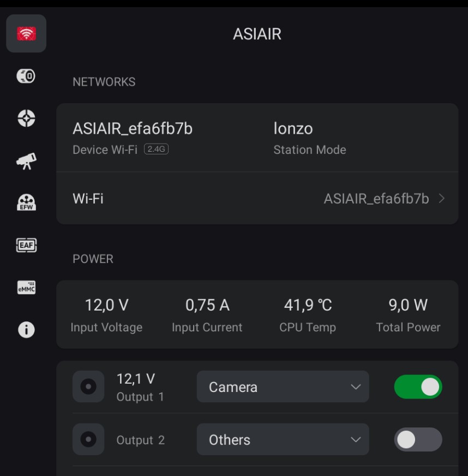Select the ASIAIR_efa6fb7b Device Wi-Fi entry

click(133, 129)
